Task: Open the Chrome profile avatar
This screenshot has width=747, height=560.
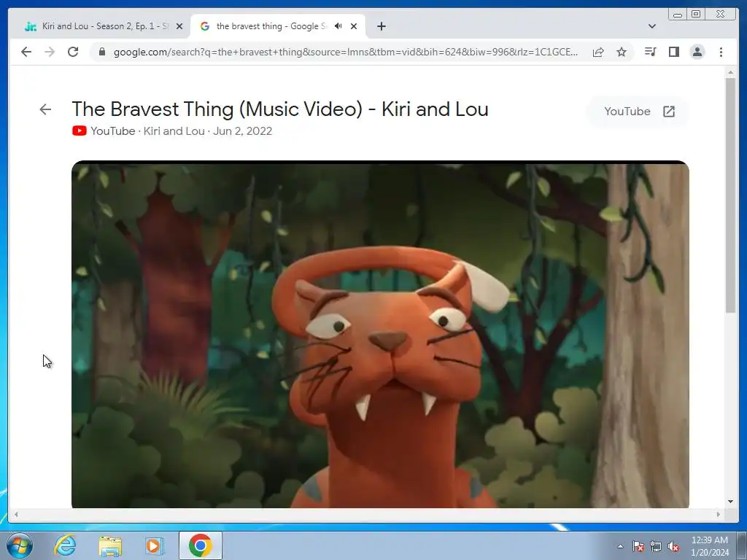Action: (x=697, y=52)
